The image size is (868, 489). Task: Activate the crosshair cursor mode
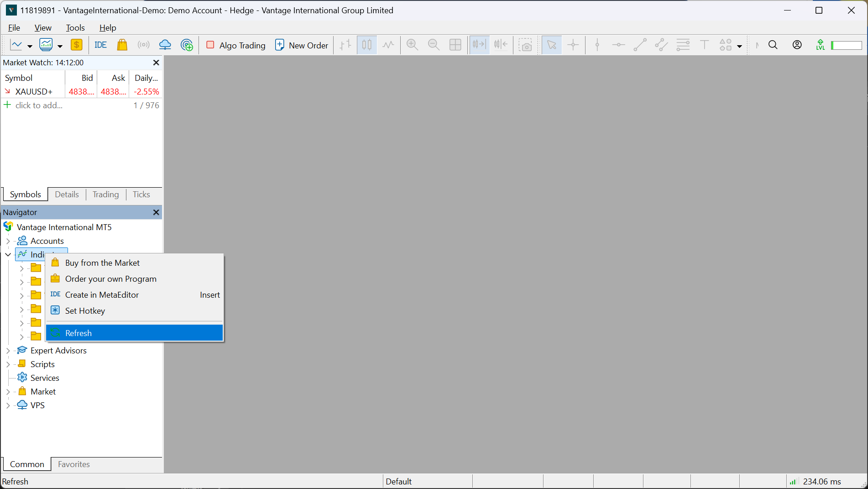[x=573, y=45]
